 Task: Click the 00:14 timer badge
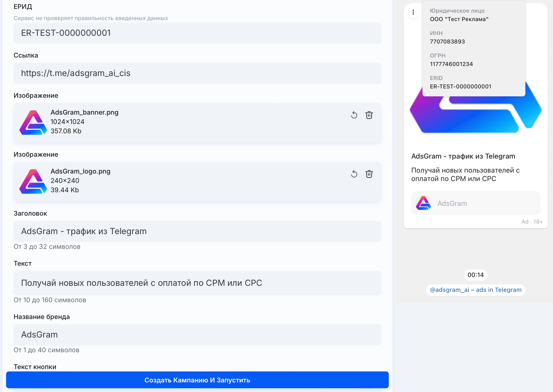point(476,275)
